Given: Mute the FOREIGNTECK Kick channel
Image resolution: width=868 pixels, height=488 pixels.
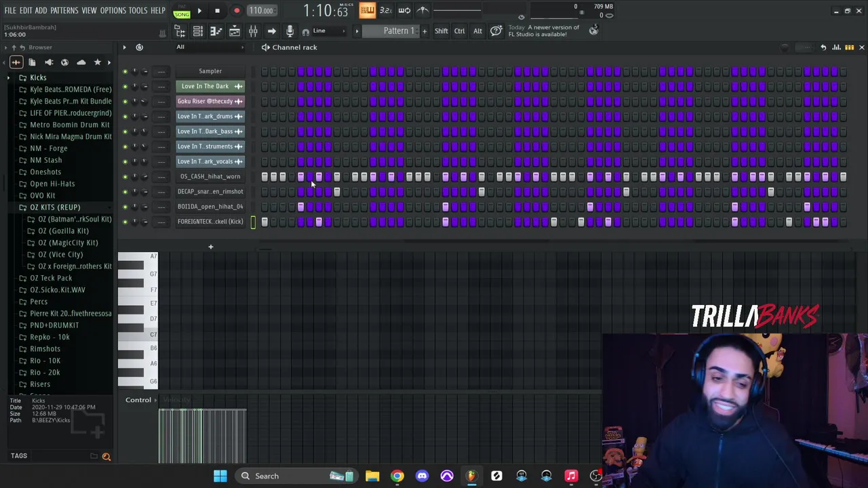Looking at the screenshot, I should tap(125, 222).
